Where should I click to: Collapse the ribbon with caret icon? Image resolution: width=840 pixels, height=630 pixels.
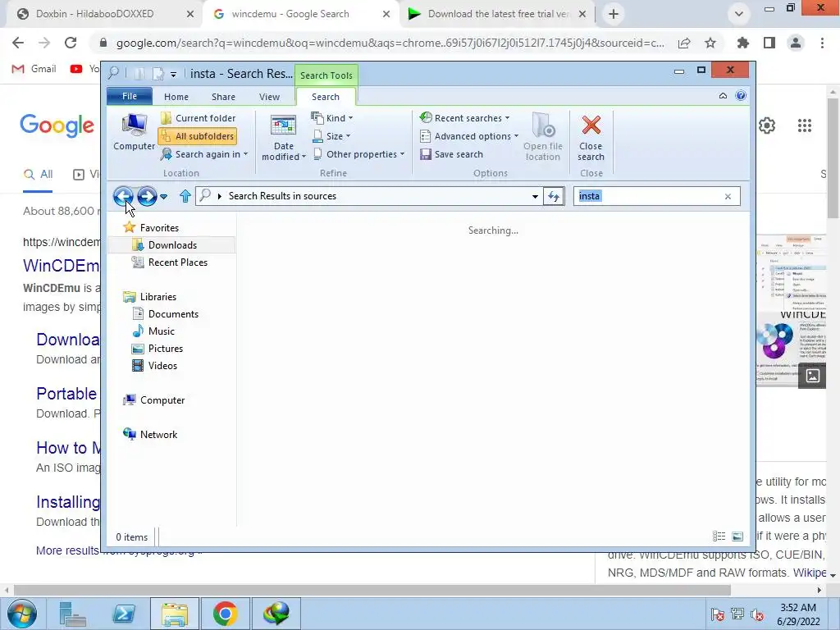(723, 96)
